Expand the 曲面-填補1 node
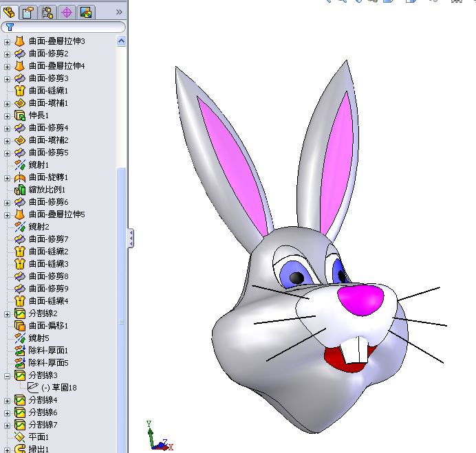Image resolution: width=476 pixels, height=453 pixels. (x=7, y=104)
